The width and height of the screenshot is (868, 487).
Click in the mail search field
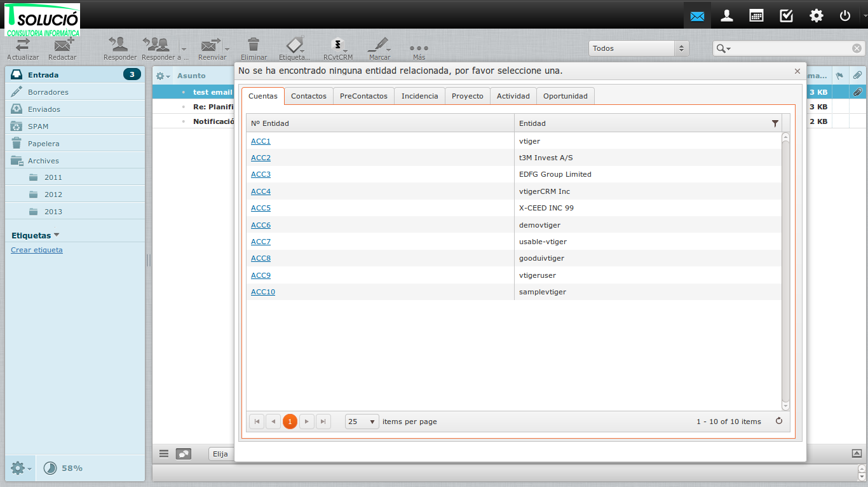tap(791, 48)
